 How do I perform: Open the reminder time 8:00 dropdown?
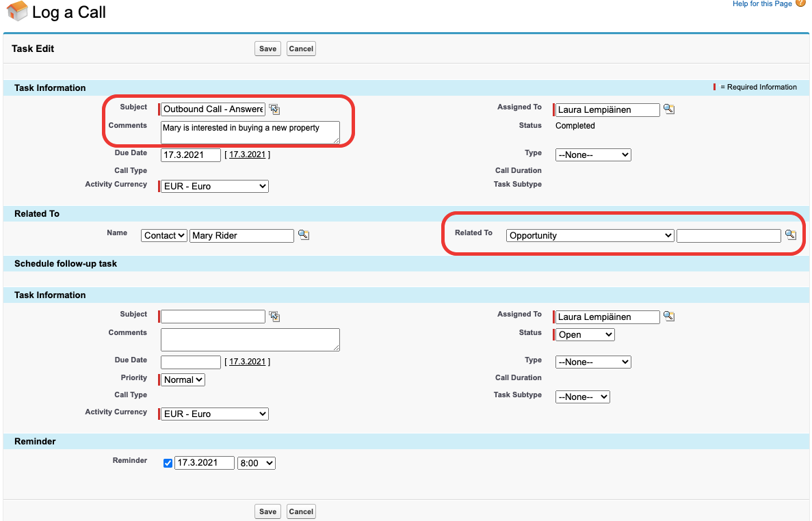(x=257, y=463)
